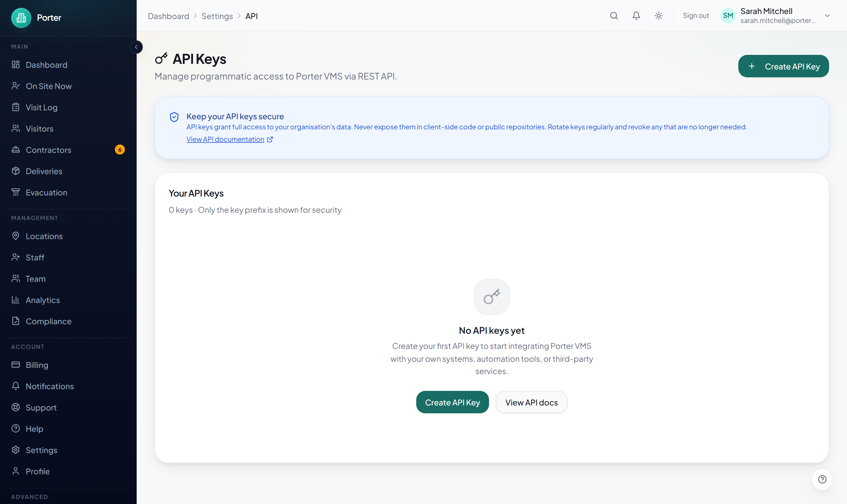Click the Support lifebuoy icon
This screenshot has height=504, width=847.
(x=16, y=407)
